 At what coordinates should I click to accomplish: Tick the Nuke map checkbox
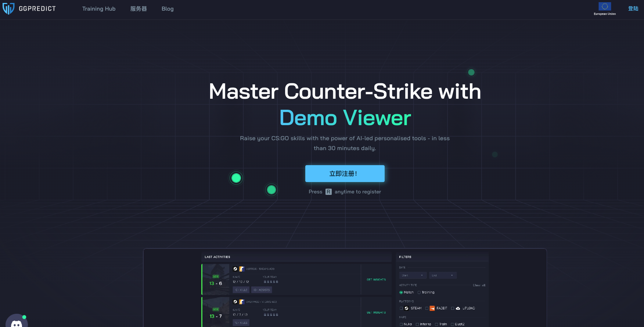tap(401, 324)
